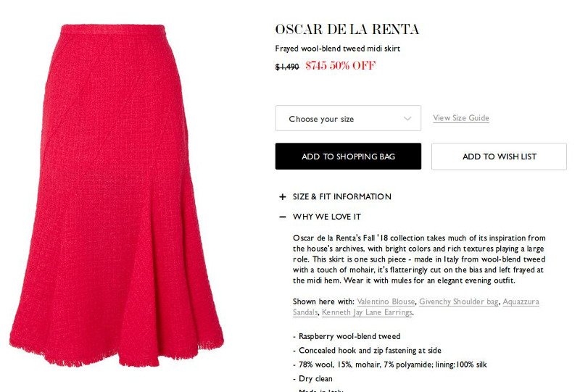Click the $745 50% OFF sale price
This screenshot has width=580, height=392.
(340, 65)
